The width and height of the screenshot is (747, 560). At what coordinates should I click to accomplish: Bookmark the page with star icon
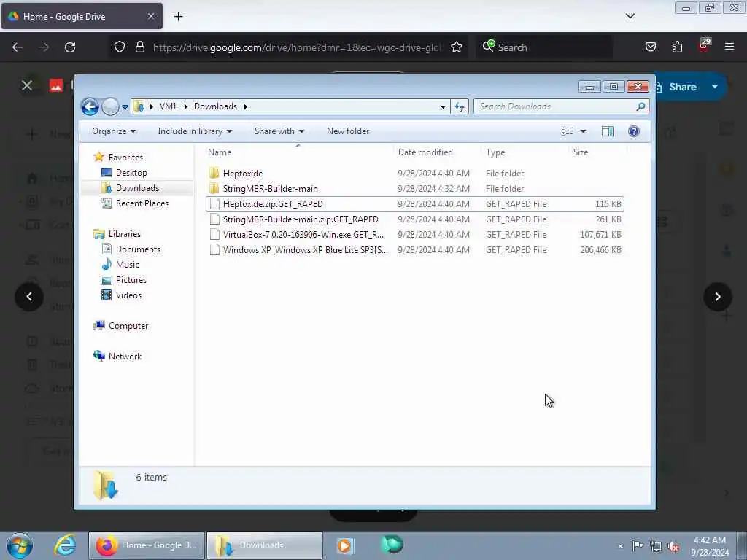click(x=457, y=47)
